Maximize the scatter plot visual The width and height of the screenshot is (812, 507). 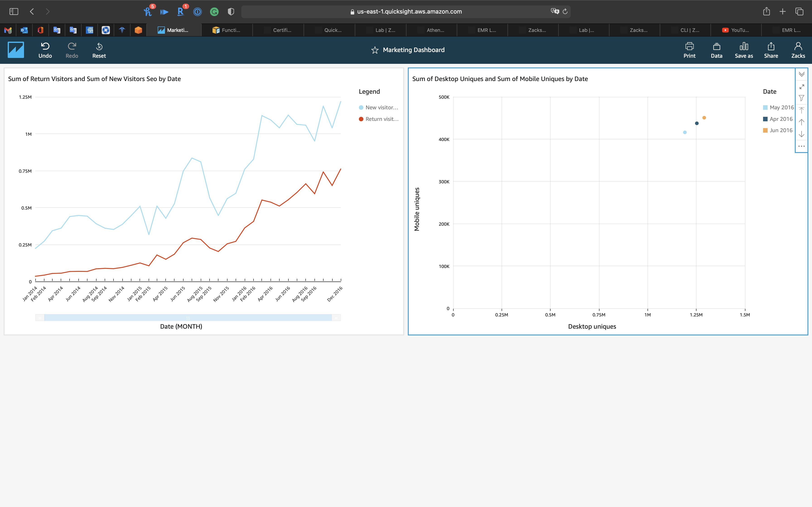tap(802, 86)
